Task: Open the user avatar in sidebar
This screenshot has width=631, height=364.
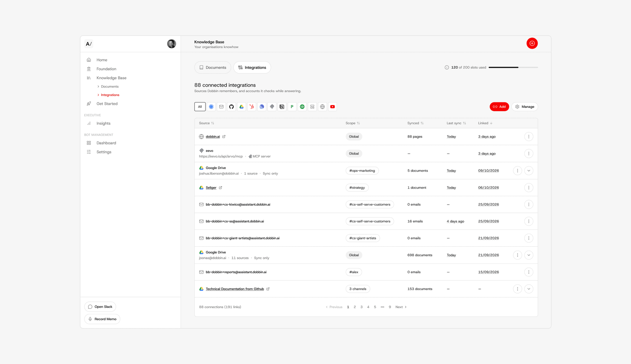Action: [172, 44]
